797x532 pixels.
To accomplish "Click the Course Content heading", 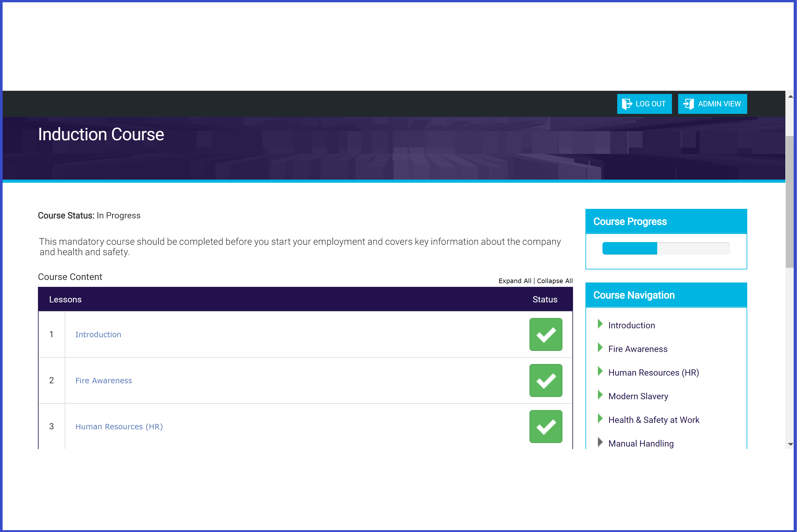I will point(70,277).
